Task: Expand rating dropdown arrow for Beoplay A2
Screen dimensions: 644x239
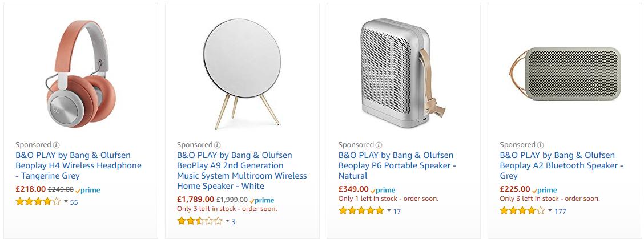Action: click(550, 211)
